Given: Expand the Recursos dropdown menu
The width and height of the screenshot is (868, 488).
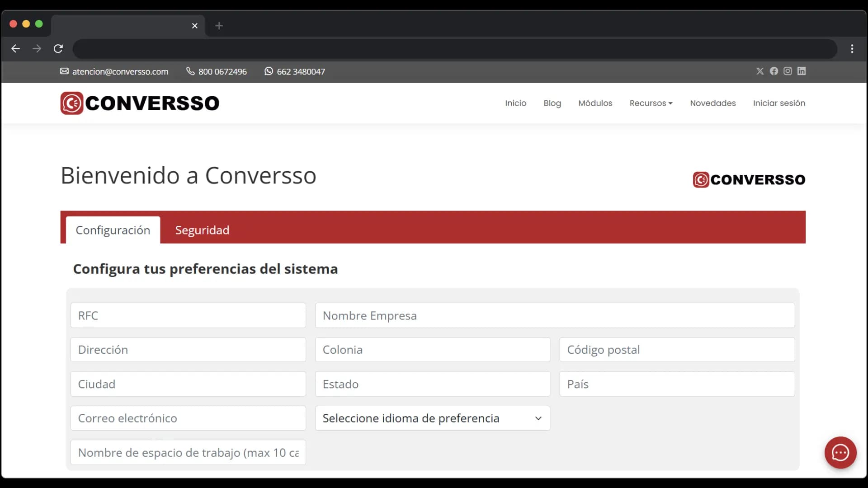Looking at the screenshot, I should pyautogui.click(x=651, y=103).
